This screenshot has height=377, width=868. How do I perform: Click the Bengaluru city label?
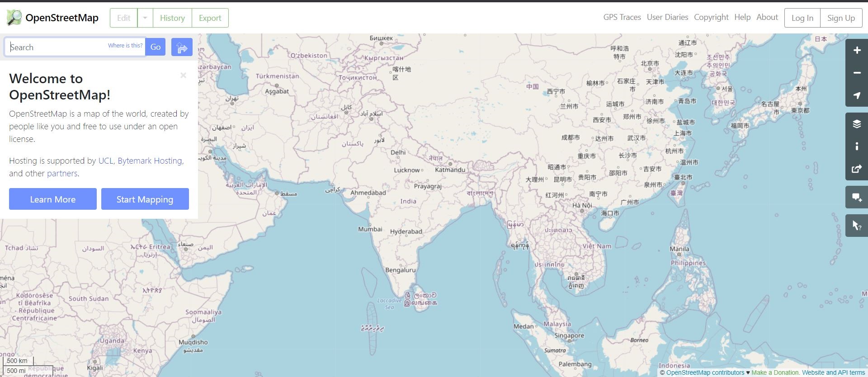click(x=401, y=270)
